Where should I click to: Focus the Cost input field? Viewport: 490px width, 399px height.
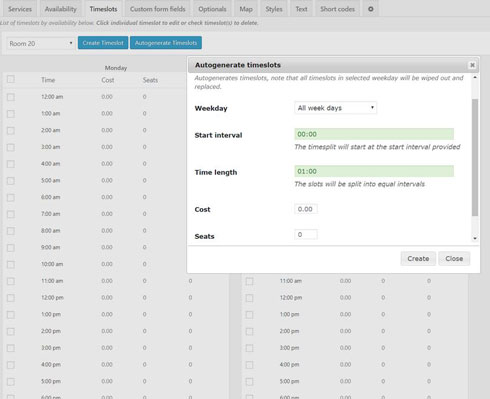pos(306,209)
